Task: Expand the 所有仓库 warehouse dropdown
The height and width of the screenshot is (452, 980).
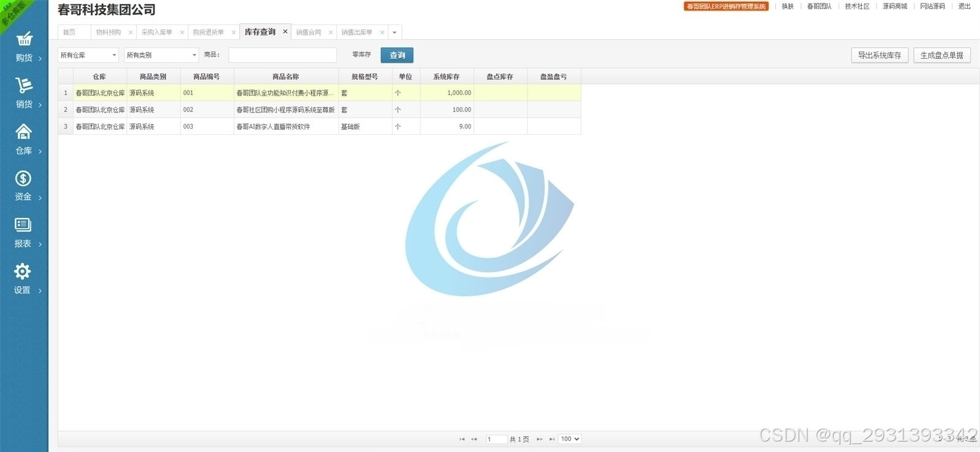Action: [x=88, y=55]
